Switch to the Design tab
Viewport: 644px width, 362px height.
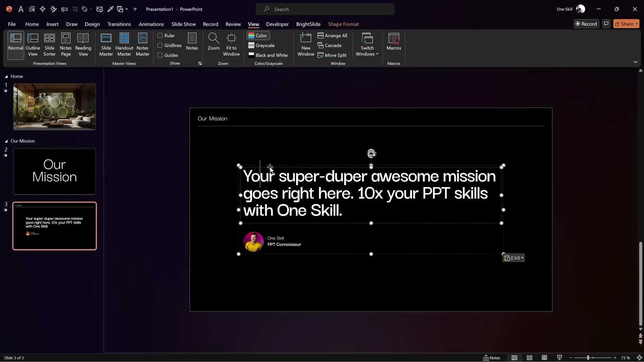(92, 24)
